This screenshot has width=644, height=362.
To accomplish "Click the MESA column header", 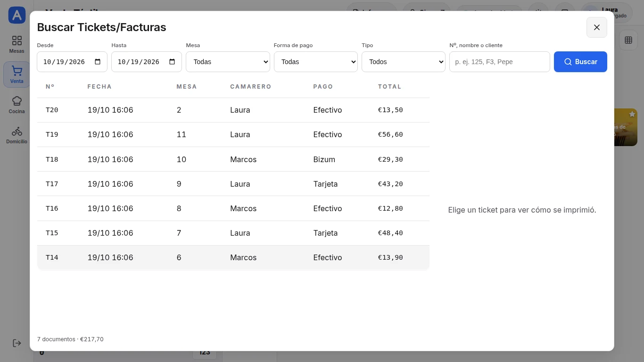I will [187, 87].
